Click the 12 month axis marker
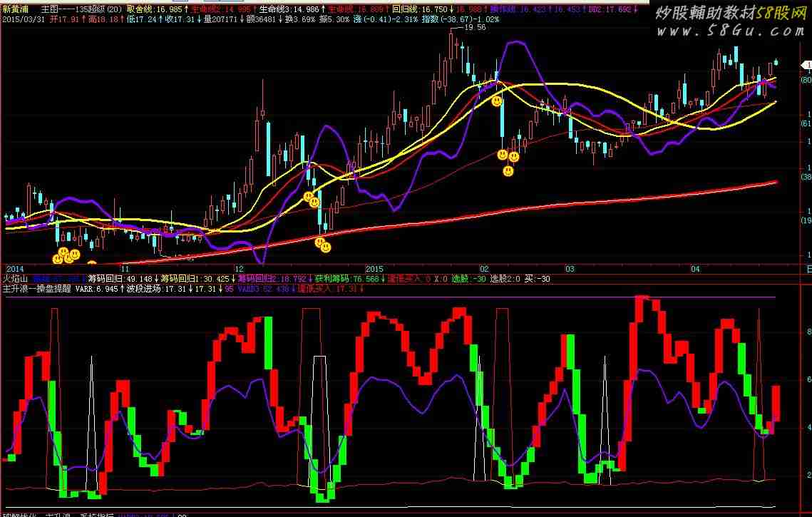This screenshot has height=517, width=812. tap(239, 269)
